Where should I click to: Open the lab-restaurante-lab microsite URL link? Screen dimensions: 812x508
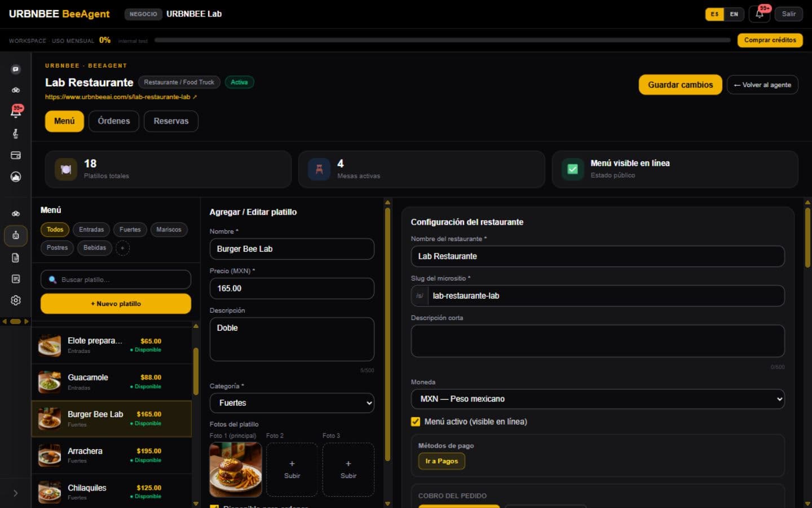point(121,97)
